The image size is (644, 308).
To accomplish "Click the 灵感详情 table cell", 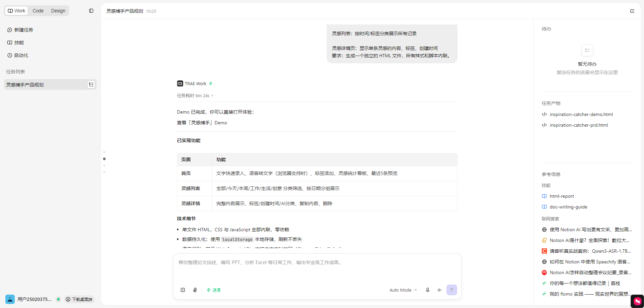I will pyautogui.click(x=195, y=203).
